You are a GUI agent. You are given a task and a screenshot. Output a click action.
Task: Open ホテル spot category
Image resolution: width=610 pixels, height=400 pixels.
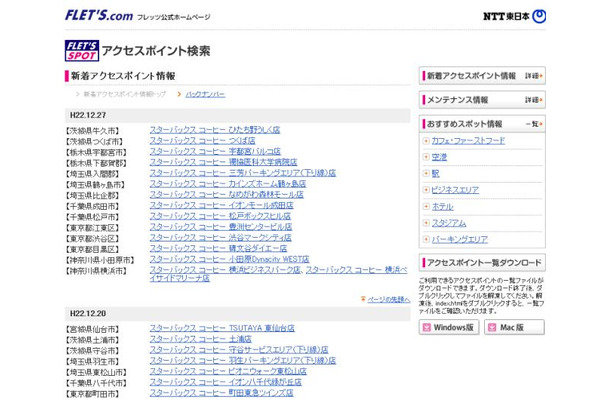(x=443, y=207)
